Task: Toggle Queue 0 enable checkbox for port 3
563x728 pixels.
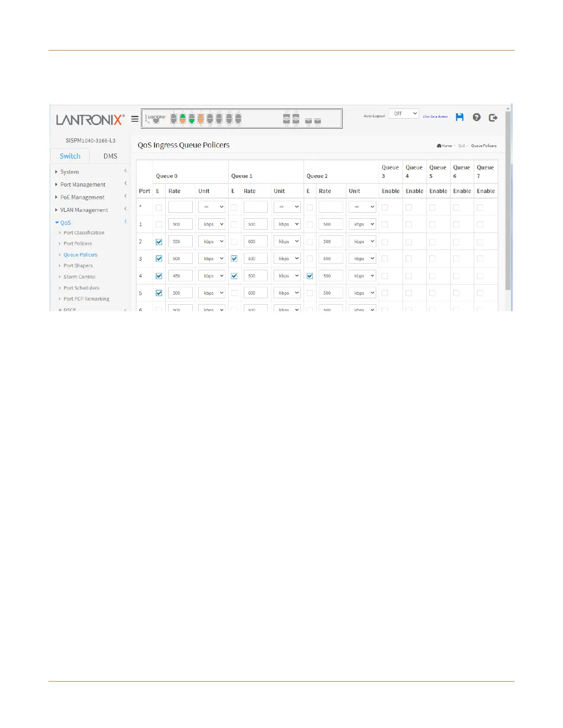Action: [159, 259]
